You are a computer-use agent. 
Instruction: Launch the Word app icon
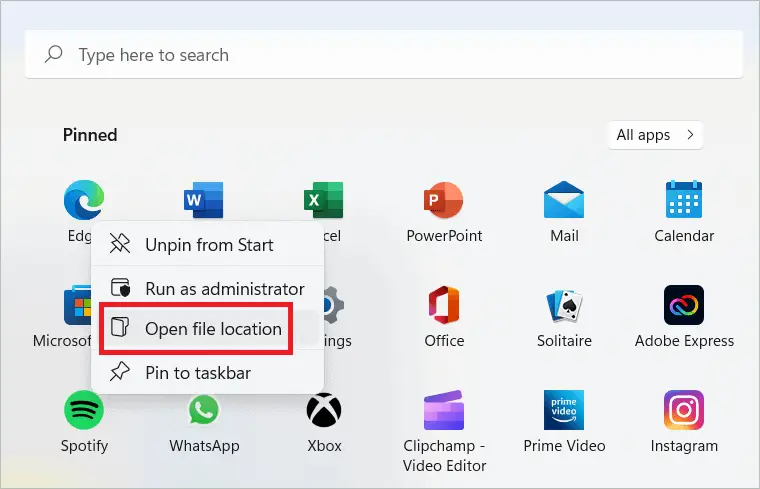coord(204,200)
